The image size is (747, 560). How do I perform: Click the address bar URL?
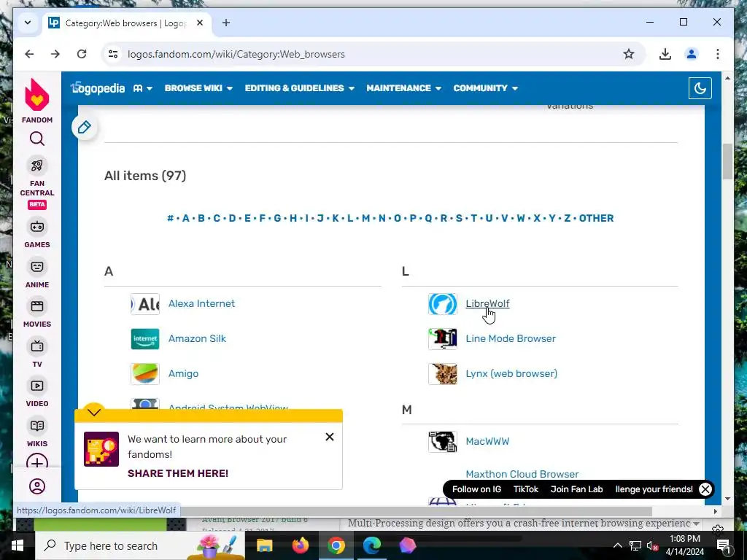pos(236,54)
